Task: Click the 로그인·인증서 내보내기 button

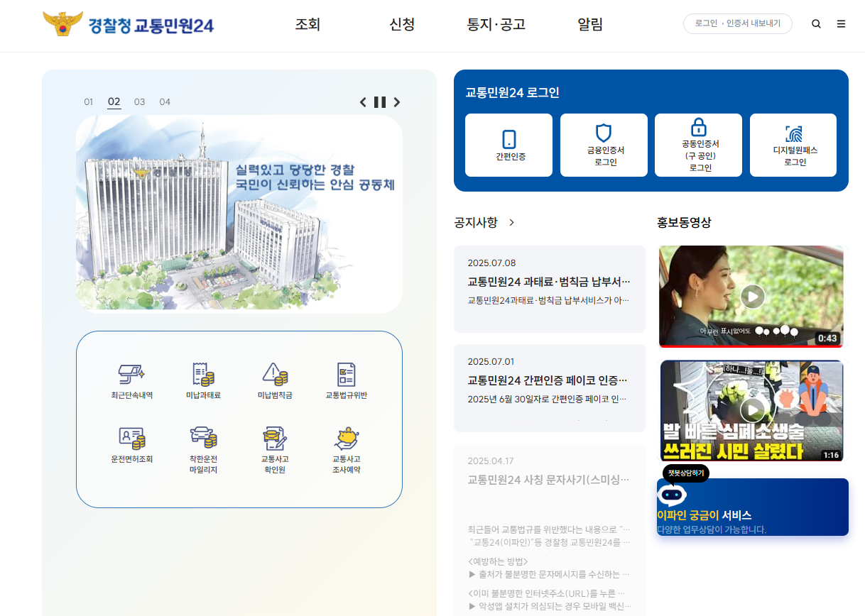Action: 737,23
